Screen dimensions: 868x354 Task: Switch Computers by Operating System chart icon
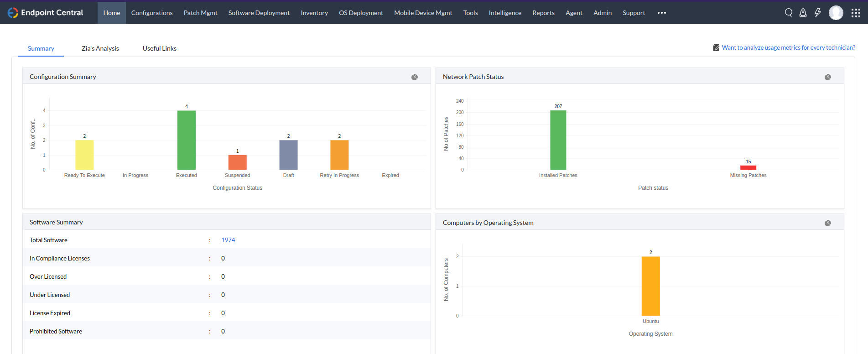[x=828, y=223]
